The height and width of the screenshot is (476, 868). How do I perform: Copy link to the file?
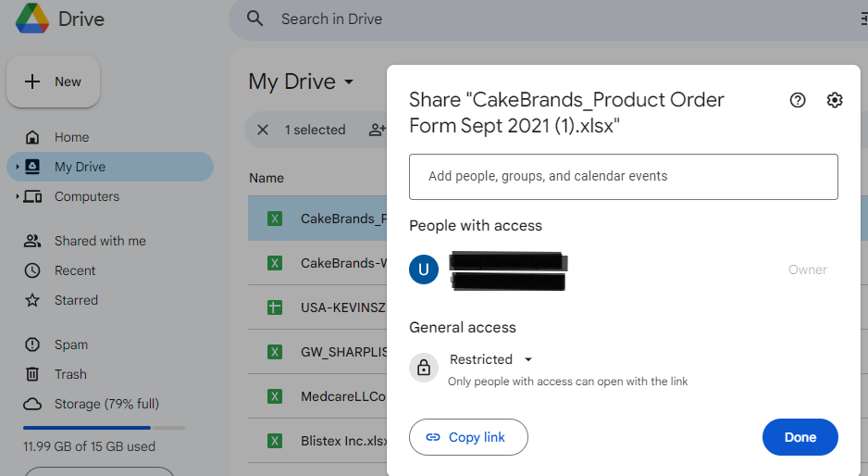[x=468, y=437]
